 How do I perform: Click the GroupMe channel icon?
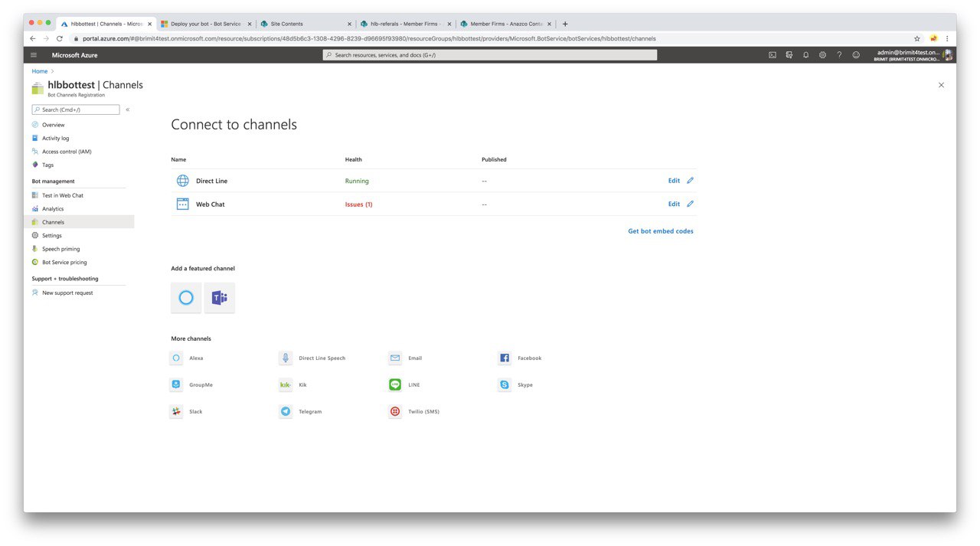(x=176, y=385)
